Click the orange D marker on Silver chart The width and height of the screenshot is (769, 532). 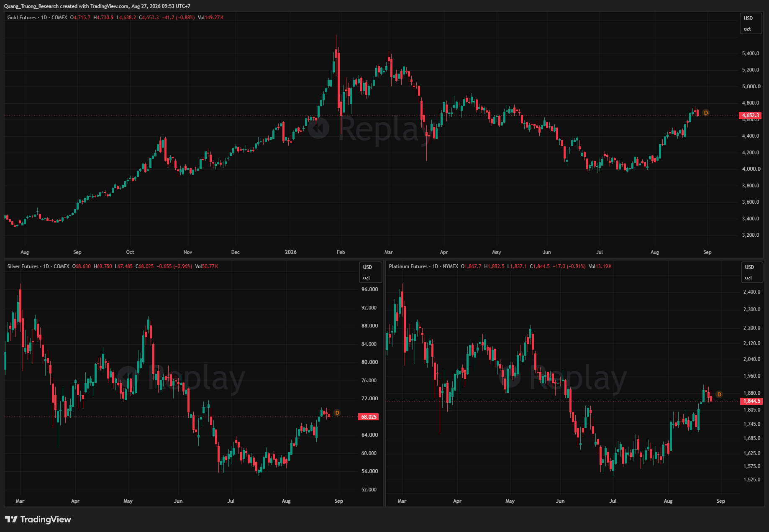337,413
